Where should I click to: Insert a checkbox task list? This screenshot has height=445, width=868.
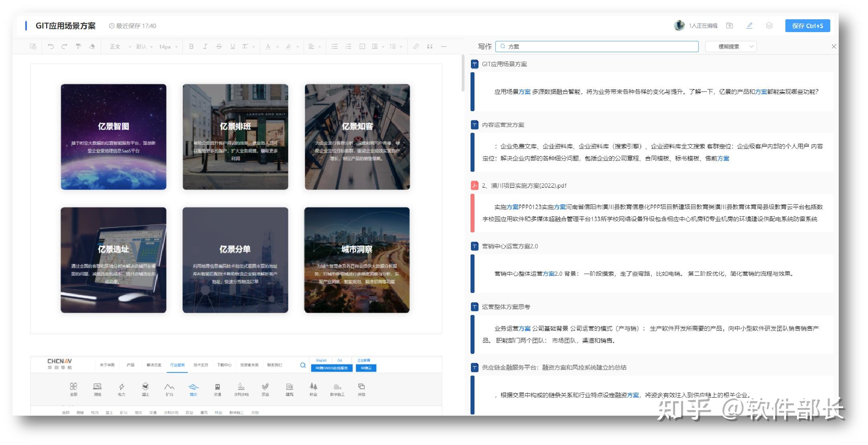click(362, 47)
